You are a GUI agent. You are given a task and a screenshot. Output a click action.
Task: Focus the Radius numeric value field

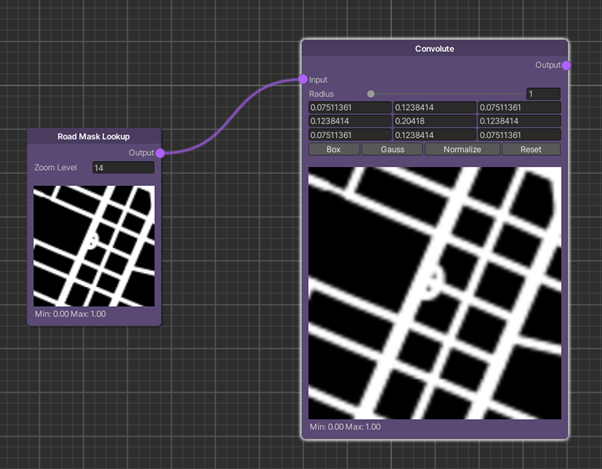coord(543,94)
